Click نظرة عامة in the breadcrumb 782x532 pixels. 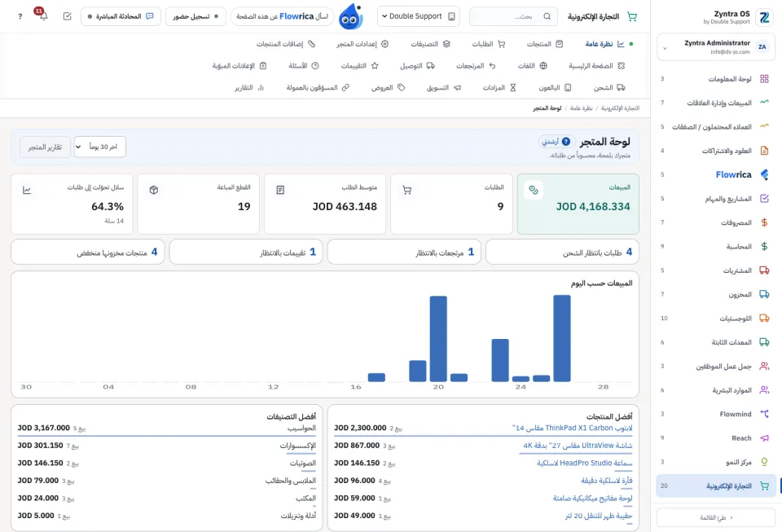581,108
